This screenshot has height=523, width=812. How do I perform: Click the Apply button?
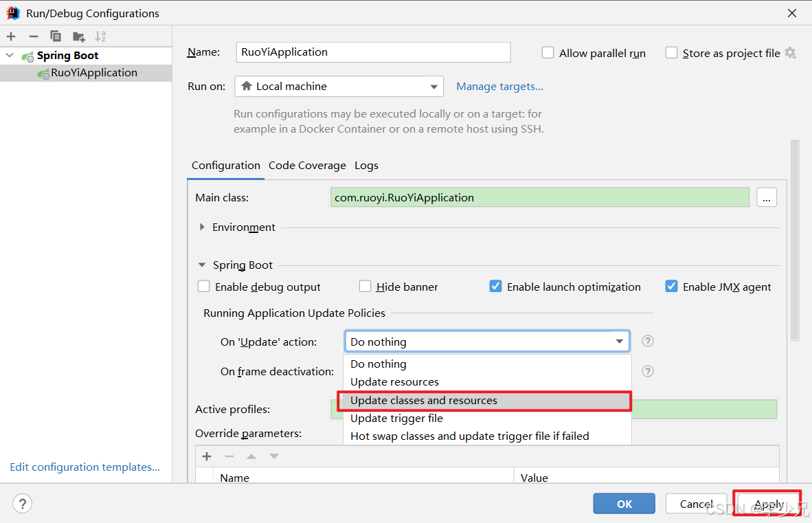coord(769,504)
